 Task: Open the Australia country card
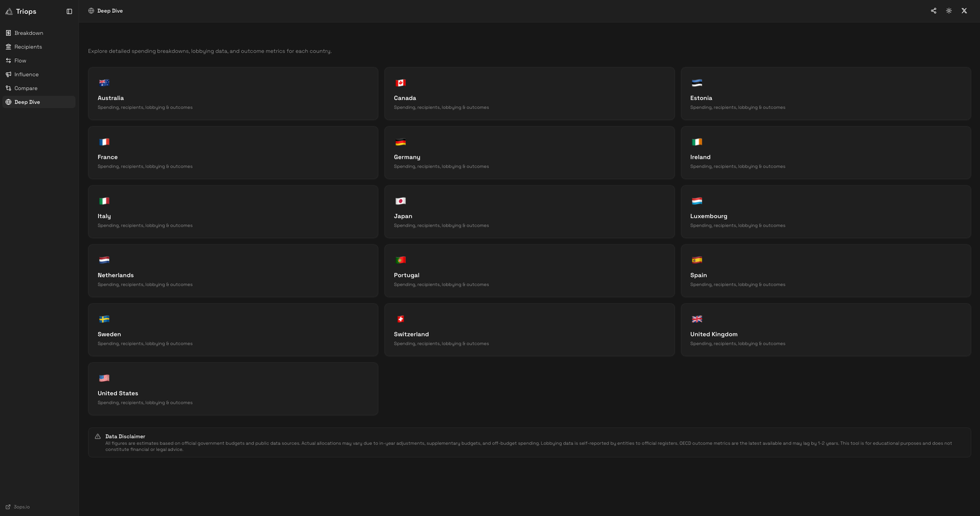tap(233, 94)
